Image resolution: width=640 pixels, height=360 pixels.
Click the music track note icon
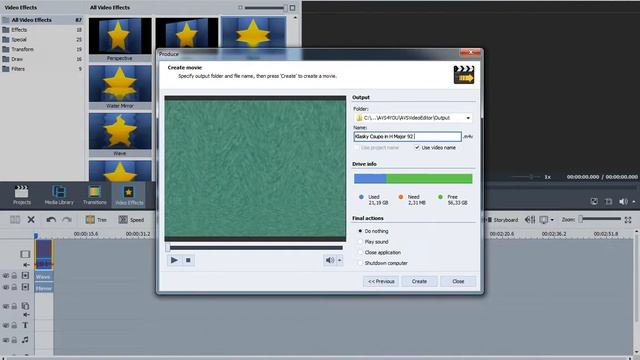coord(25,340)
